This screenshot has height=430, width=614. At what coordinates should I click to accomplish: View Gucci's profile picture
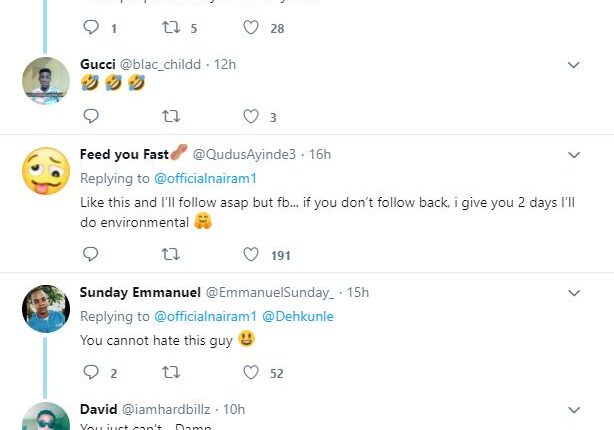45,80
